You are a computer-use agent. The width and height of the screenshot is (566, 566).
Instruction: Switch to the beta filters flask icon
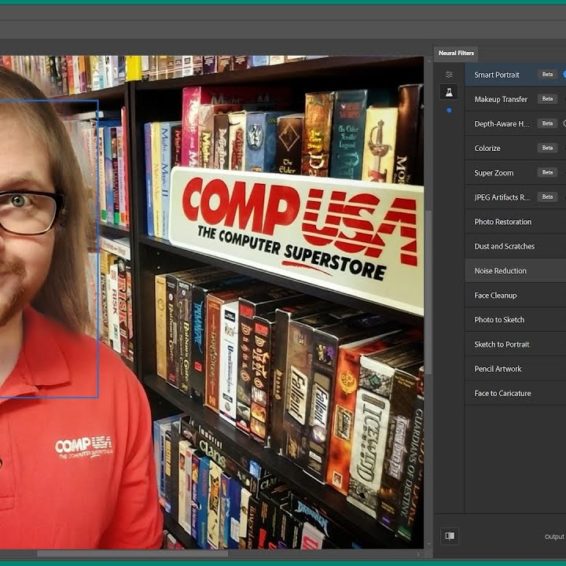(449, 92)
